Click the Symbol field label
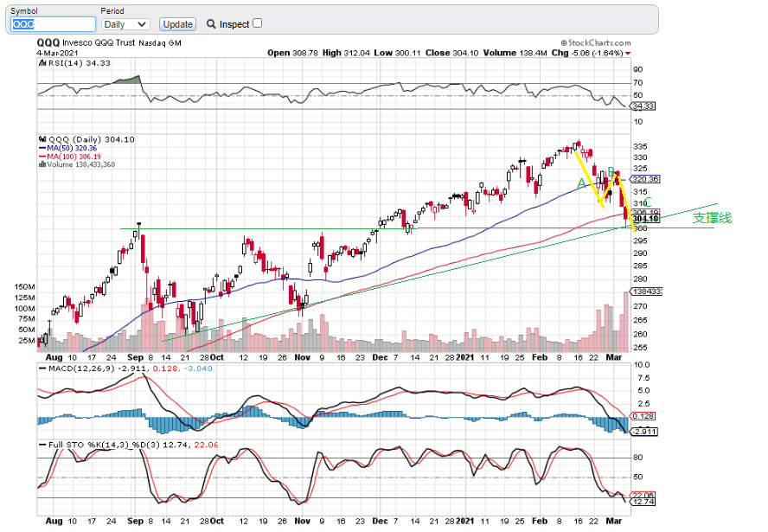 pyautogui.click(x=24, y=10)
